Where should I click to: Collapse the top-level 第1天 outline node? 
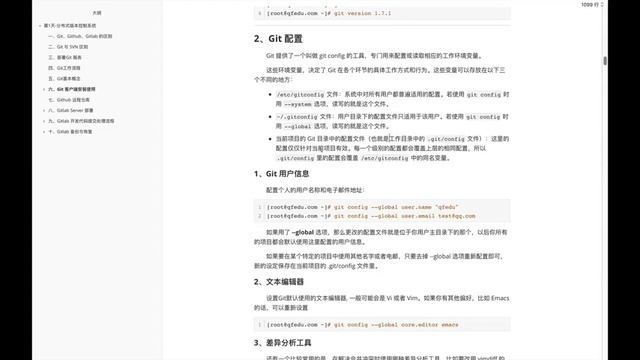tap(40, 26)
